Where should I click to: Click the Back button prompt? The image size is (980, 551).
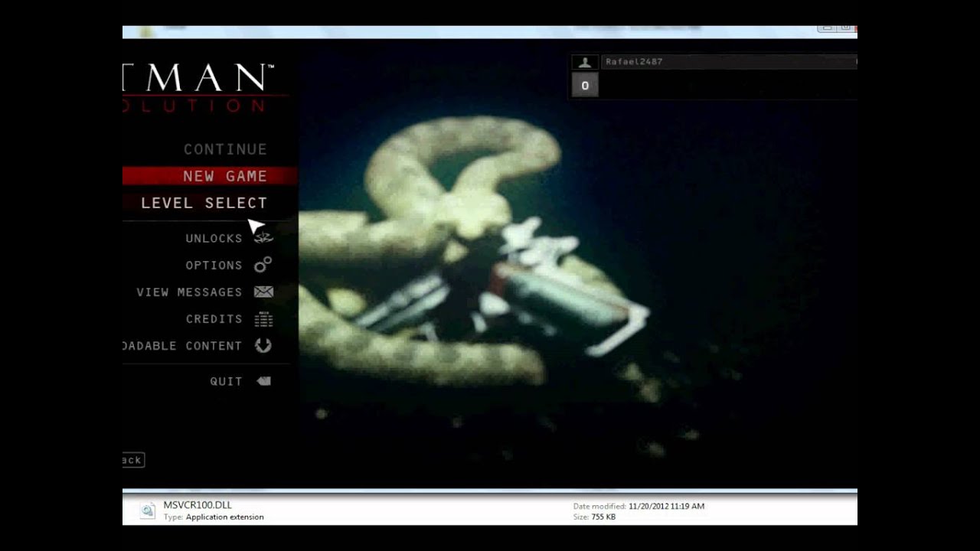(133, 460)
